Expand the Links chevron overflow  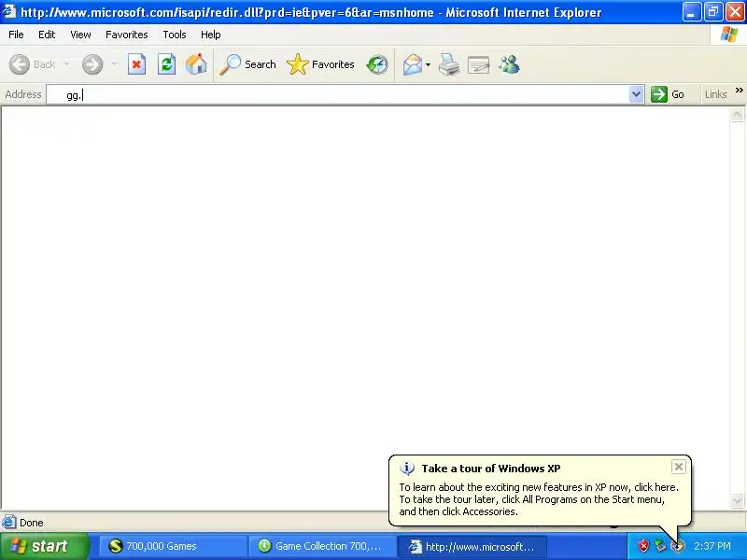tap(739, 91)
